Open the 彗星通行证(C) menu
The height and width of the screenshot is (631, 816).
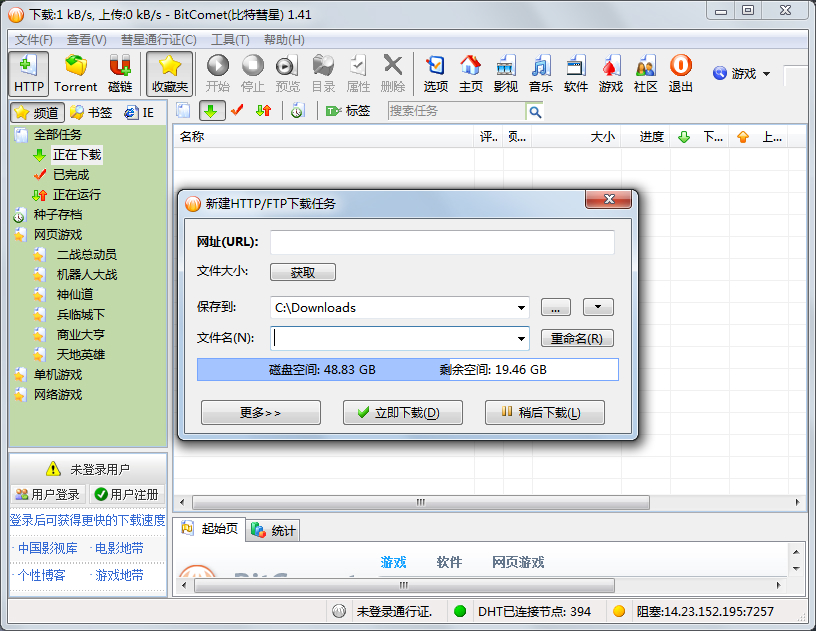[x=159, y=40]
